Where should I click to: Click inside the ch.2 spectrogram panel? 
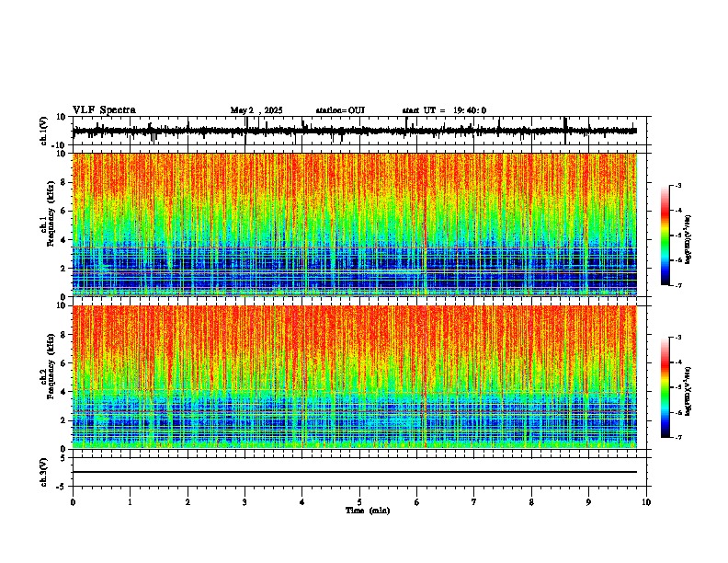(x=355, y=377)
